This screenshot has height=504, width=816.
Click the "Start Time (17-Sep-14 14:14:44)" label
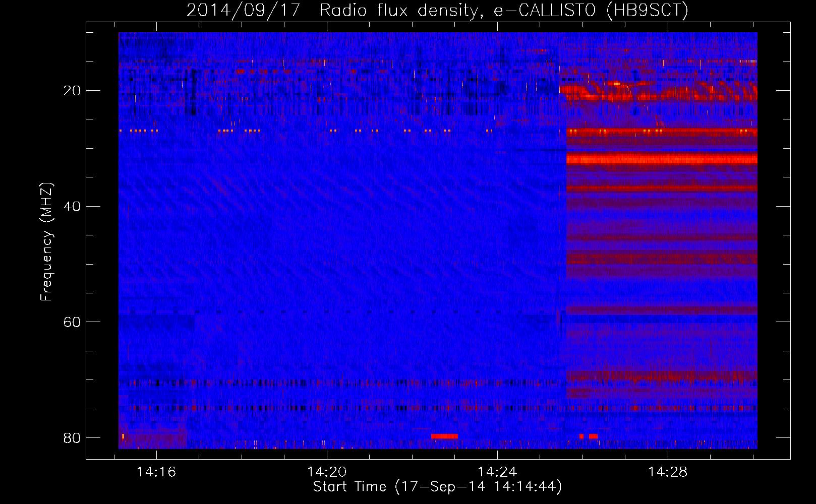click(437, 487)
